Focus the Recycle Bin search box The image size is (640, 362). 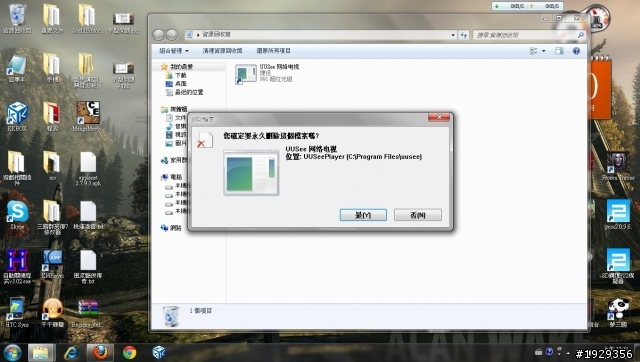coord(529,35)
